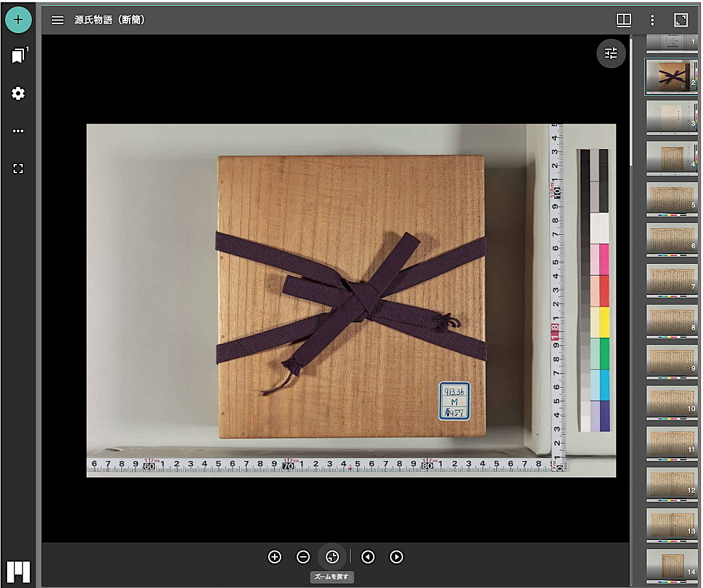The height and width of the screenshot is (588, 703).
Task: Select thumbnail number 5
Action: coord(671,199)
